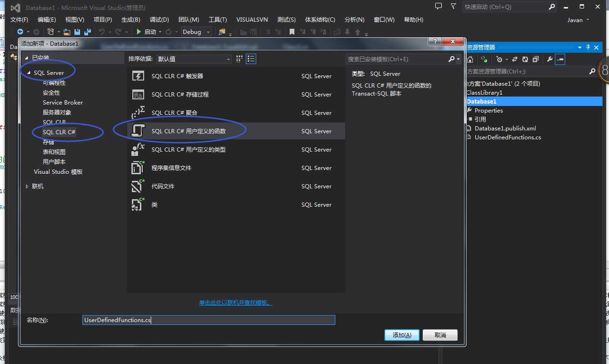Viewport: 609px width, 364px height.
Task: Click the 添加(A) button
Action: [x=402, y=335]
